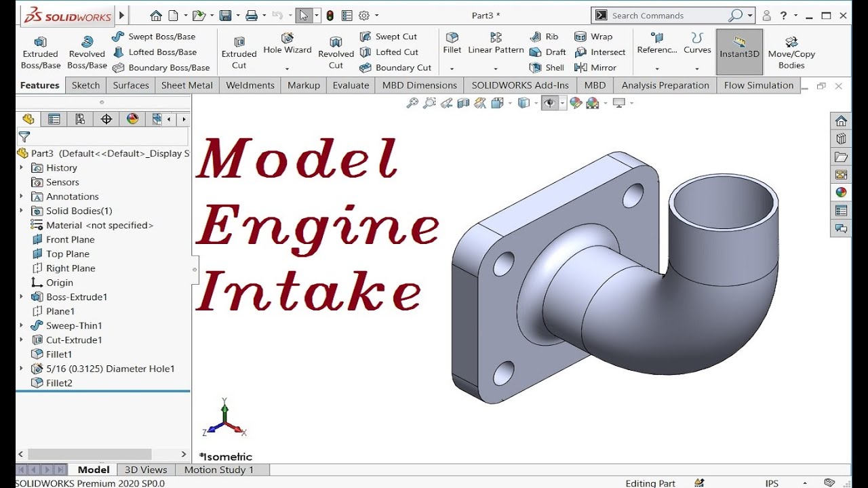Select the Extruded Boss/Base tool

41,53
